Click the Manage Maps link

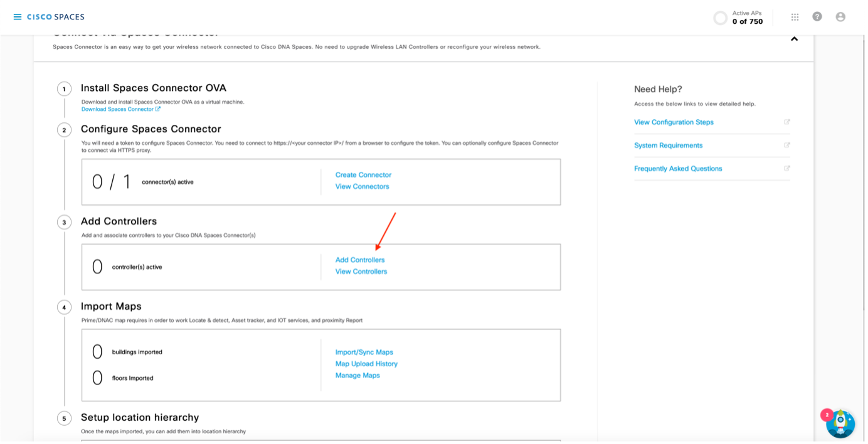(x=357, y=376)
